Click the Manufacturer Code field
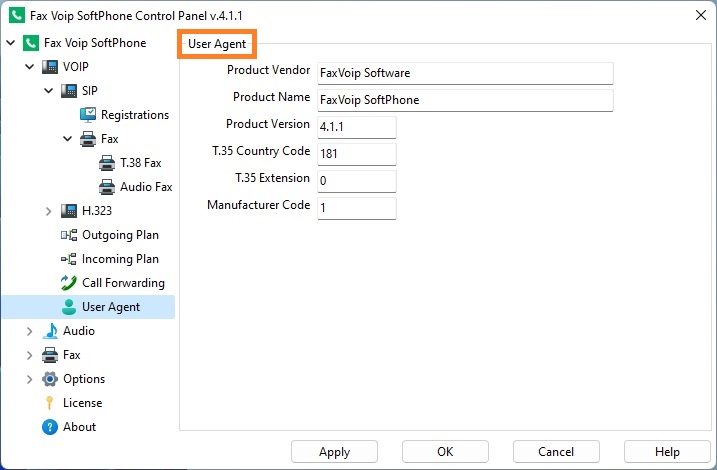This screenshot has width=717, height=470. [357, 208]
